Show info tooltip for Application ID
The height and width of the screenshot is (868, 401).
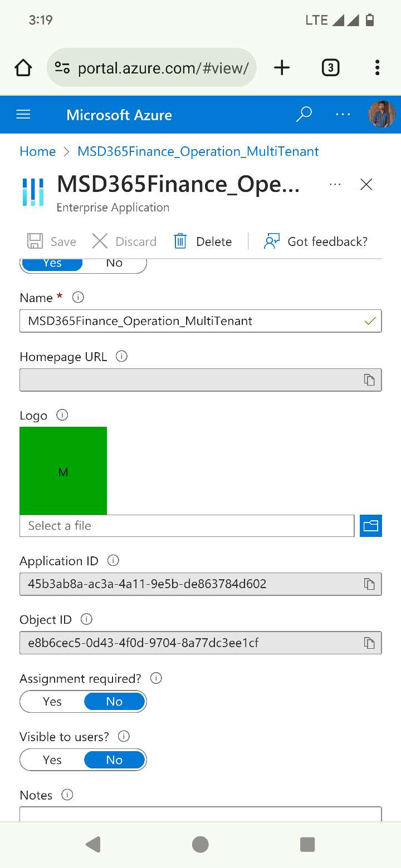(113, 560)
